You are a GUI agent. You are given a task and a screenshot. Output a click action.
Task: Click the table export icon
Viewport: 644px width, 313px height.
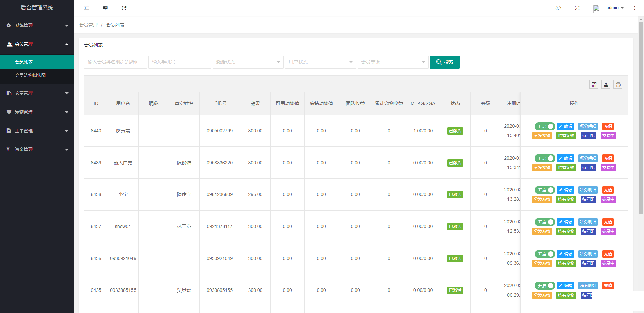[x=606, y=85]
